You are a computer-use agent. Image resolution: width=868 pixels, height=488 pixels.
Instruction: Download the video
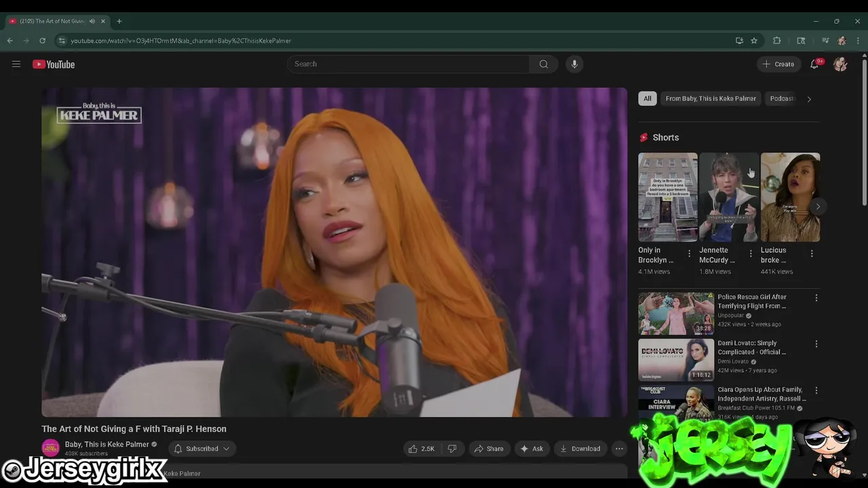tap(580, 449)
